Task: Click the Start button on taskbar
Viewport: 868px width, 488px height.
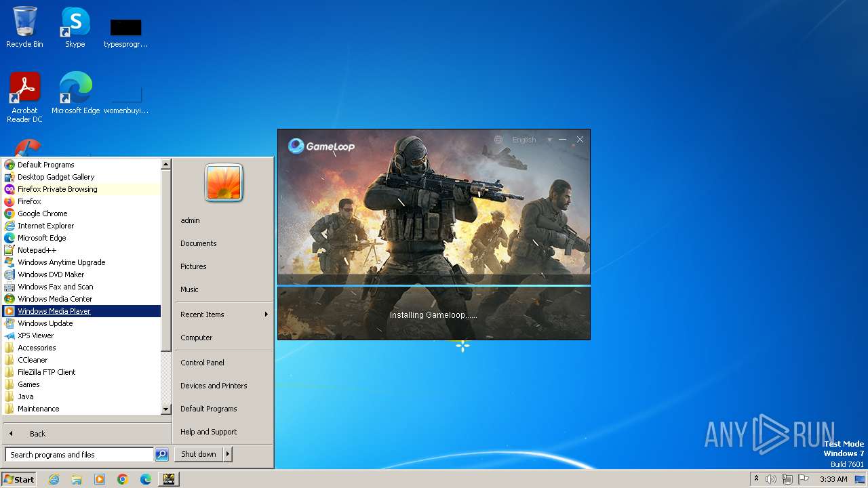Action: coord(19,479)
